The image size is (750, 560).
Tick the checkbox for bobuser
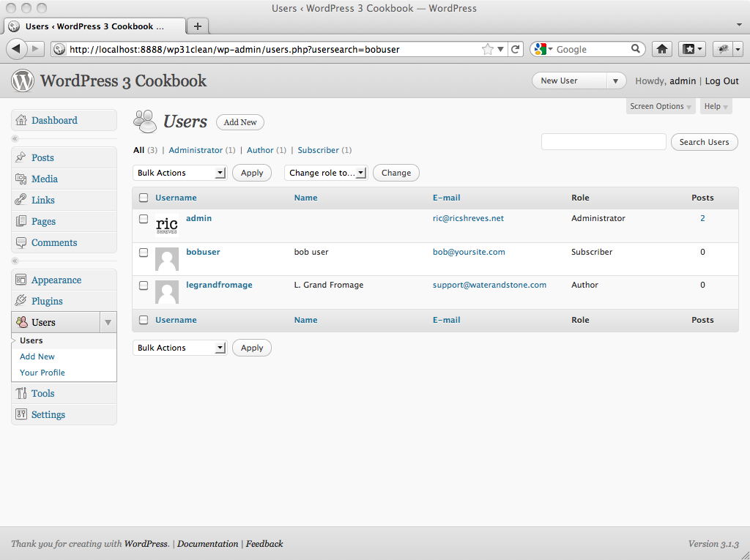coord(144,252)
